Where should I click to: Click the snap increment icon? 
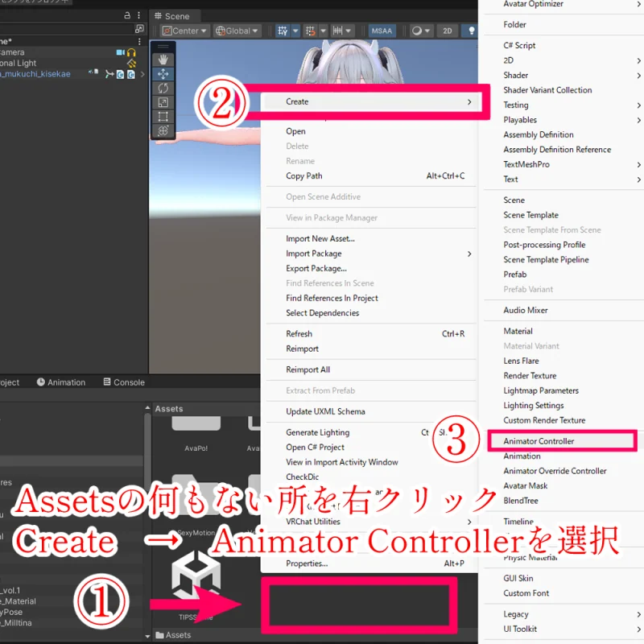tap(310, 31)
